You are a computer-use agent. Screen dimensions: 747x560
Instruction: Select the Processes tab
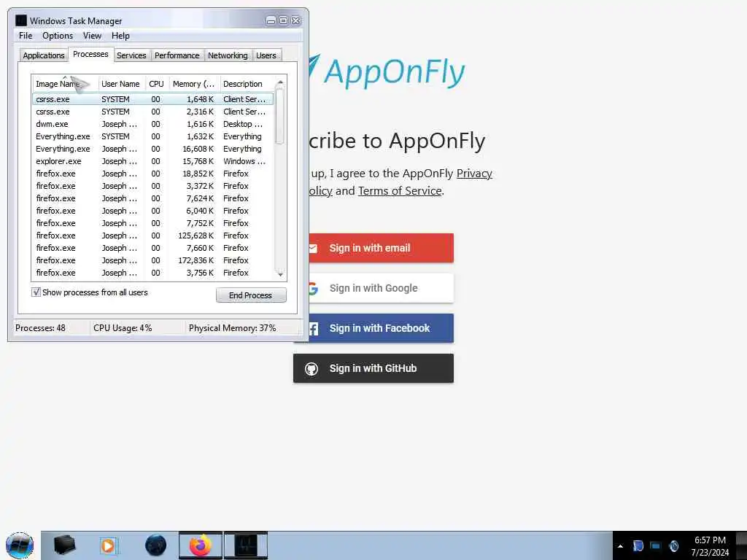point(90,54)
